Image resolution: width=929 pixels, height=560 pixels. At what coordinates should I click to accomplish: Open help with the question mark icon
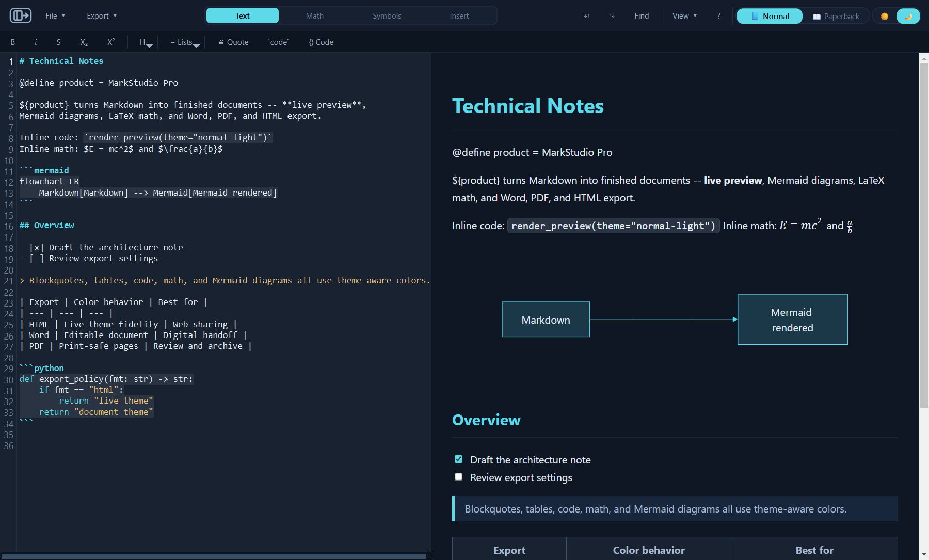coord(718,16)
